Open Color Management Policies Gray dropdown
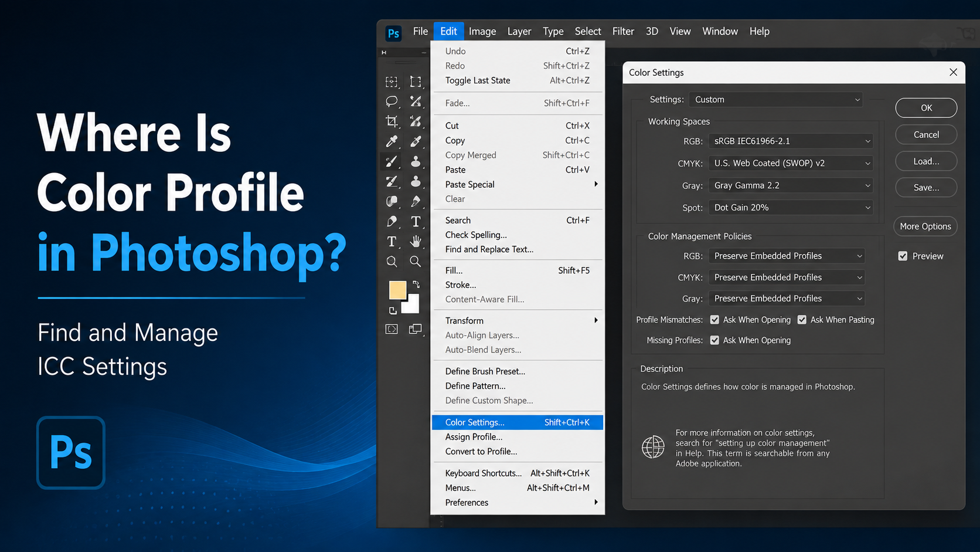 tap(787, 299)
